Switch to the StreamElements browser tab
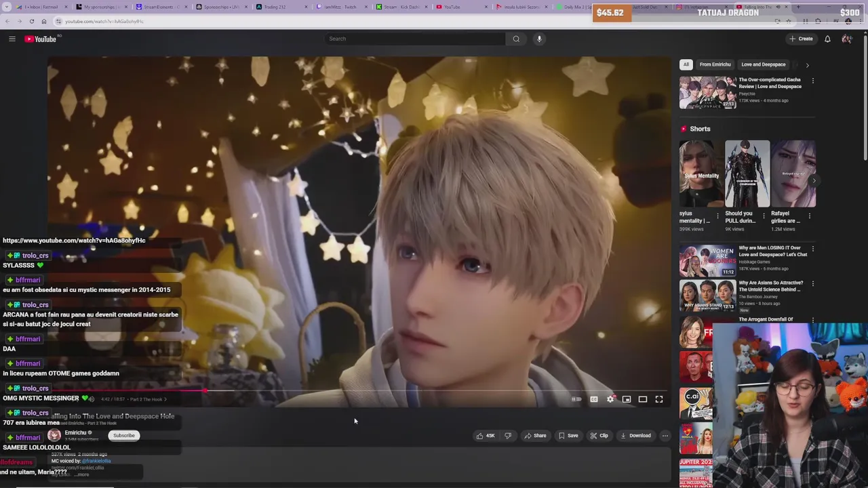 160,7
